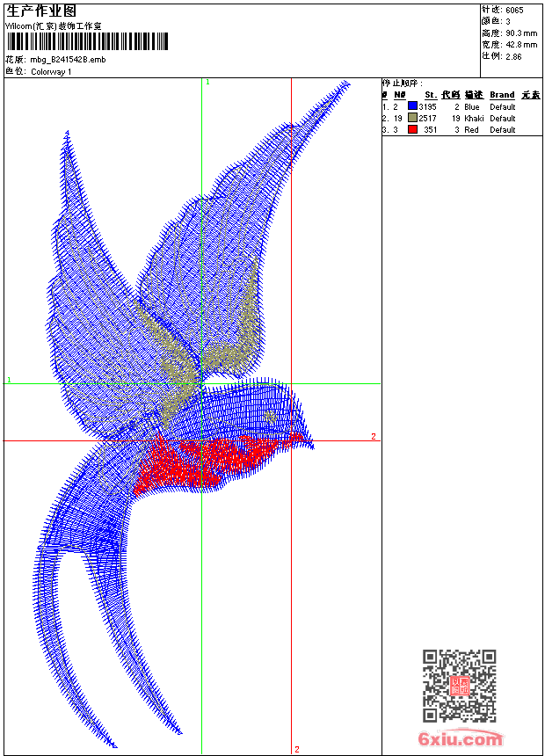
Task: Click the height value 90.3 mm
Action: tap(521, 33)
